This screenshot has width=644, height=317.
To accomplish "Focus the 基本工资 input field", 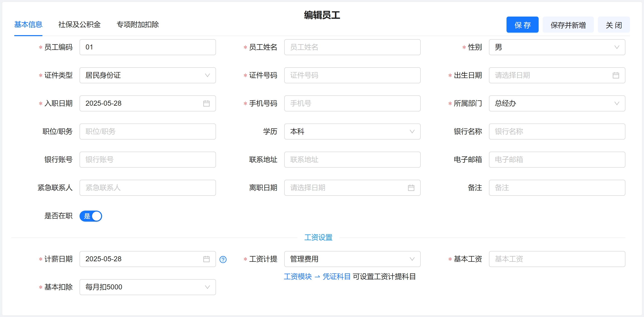I will click(x=557, y=259).
